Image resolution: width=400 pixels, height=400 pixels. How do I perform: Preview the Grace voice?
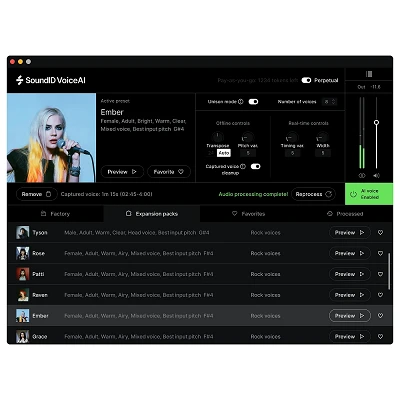[x=350, y=337]
